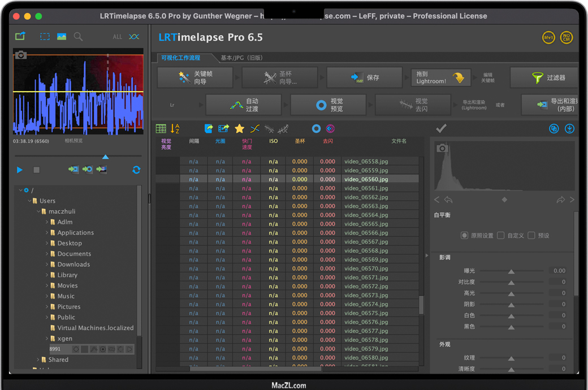Click the yellow star rating icon
Image resolution: width=588 pixels, height=390 pixels.
pyautogui.click(x=239, y=129)
